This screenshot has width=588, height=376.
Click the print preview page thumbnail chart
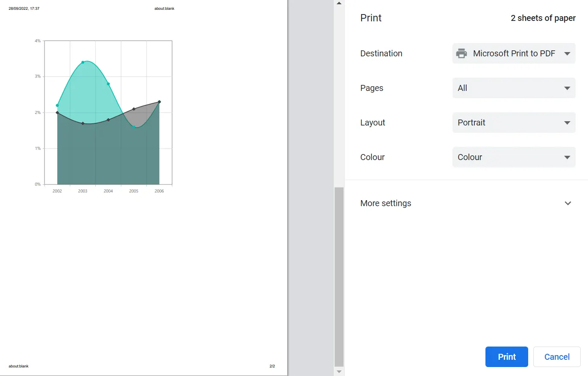[103, 117]
